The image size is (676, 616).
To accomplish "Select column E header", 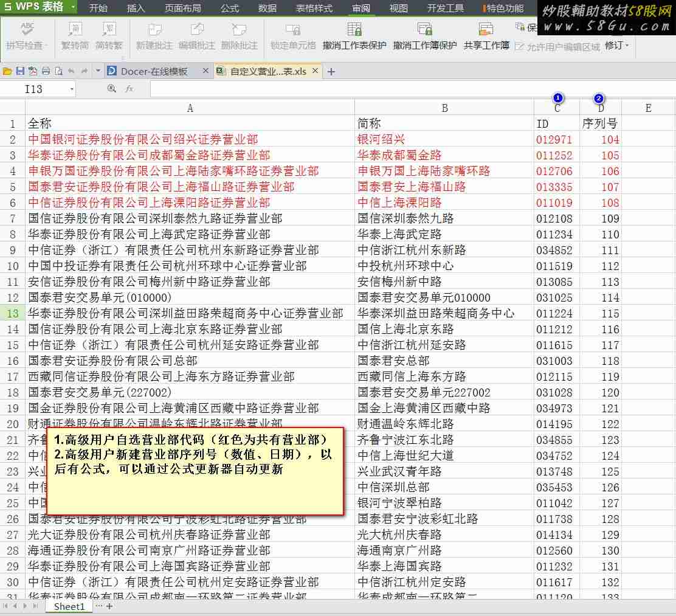I will pos(649,108).
